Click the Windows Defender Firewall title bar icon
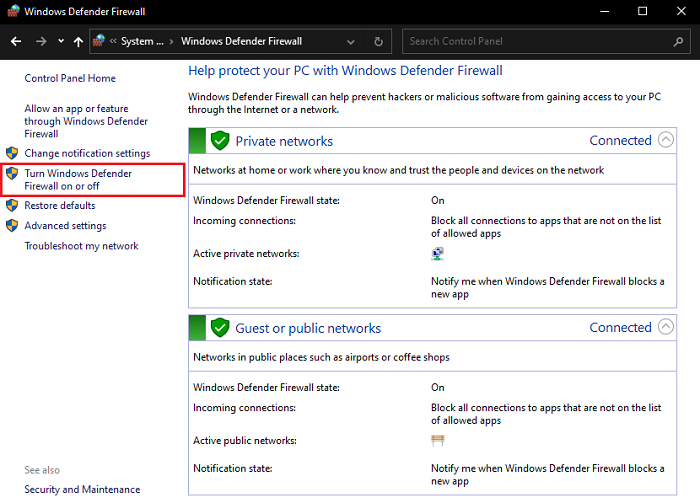 [11, 11]
